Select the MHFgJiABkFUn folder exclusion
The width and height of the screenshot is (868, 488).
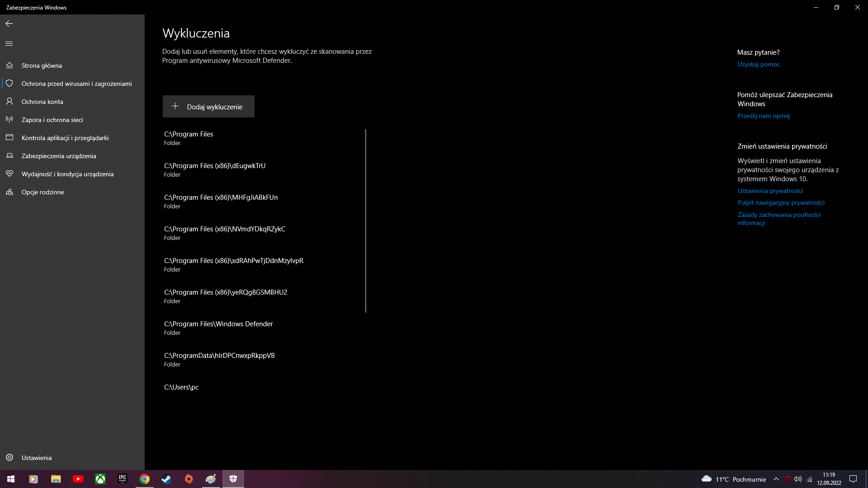[x=263, y=202]
